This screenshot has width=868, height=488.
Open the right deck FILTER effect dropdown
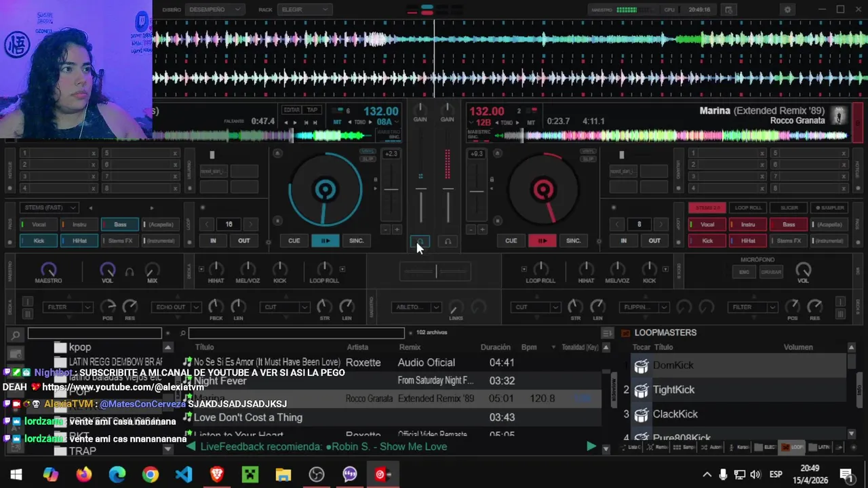pyautogui.click(x=752, y=307)
